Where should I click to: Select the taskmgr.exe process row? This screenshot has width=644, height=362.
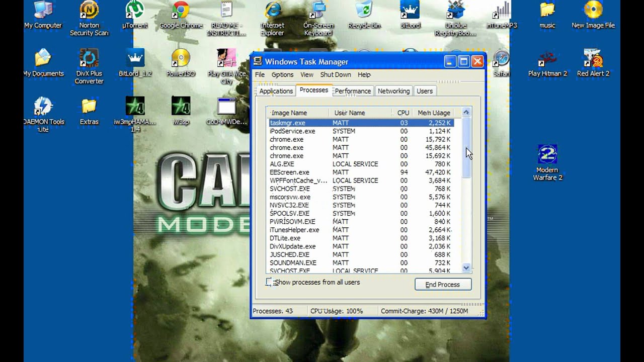pyautogui.click(x=361, y=123)
